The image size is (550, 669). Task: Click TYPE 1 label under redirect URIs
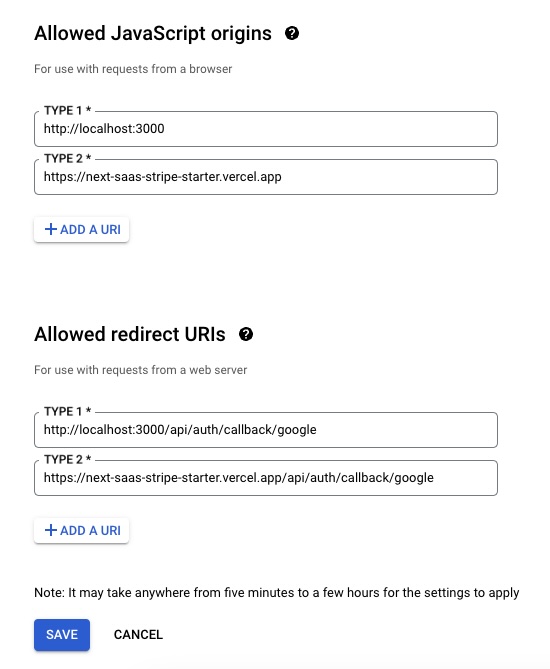67,411
